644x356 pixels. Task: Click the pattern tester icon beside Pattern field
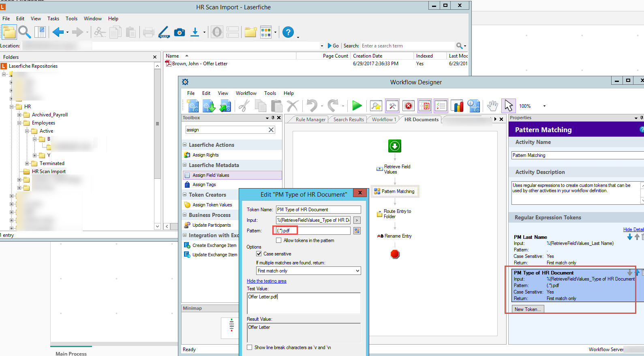tap(357, 231)
